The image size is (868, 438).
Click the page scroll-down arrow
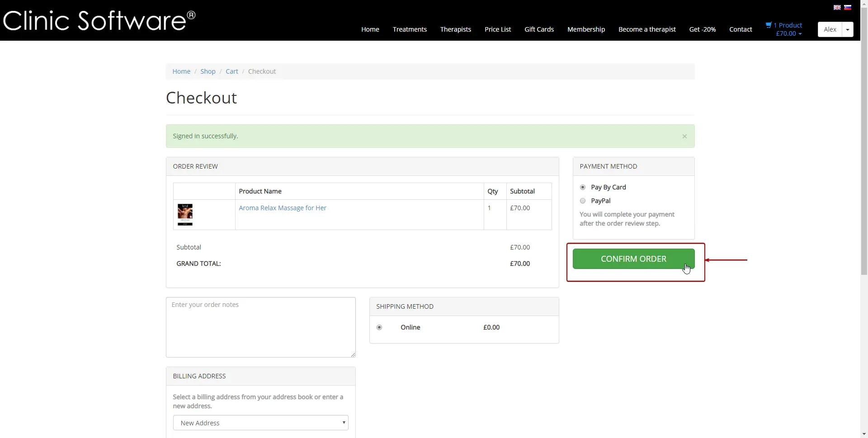pos(864,434)
